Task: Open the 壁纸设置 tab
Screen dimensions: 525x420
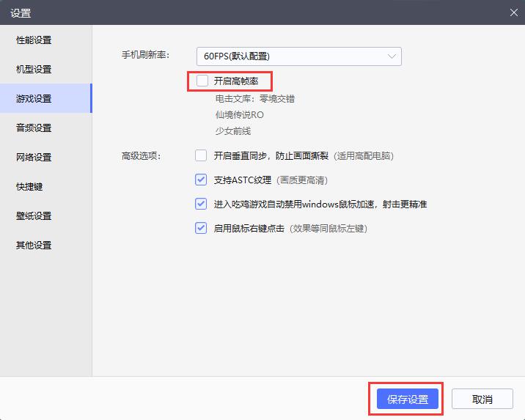Action: pos(34,216)
